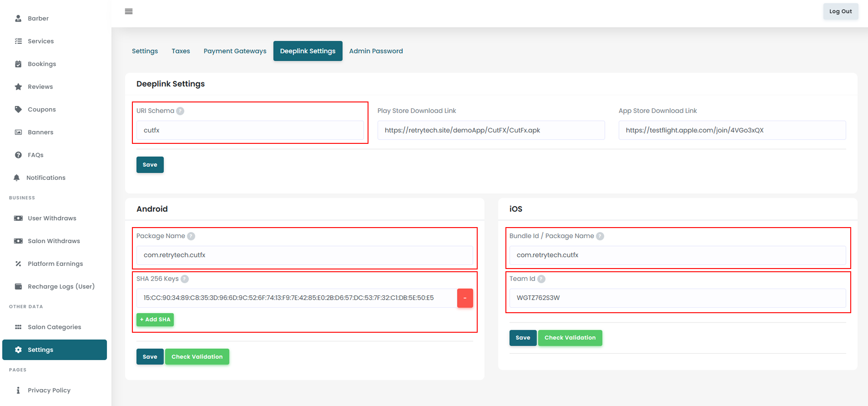
Task: Save the iOS deeplink settings
Action: 523,338
